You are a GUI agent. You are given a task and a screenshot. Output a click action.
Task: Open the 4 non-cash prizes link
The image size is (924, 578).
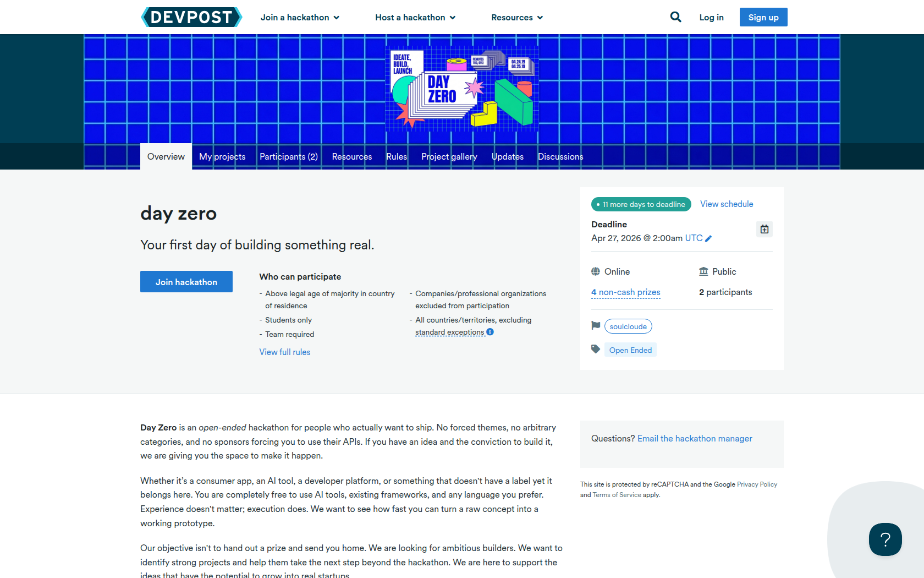[x=626, y=292]
